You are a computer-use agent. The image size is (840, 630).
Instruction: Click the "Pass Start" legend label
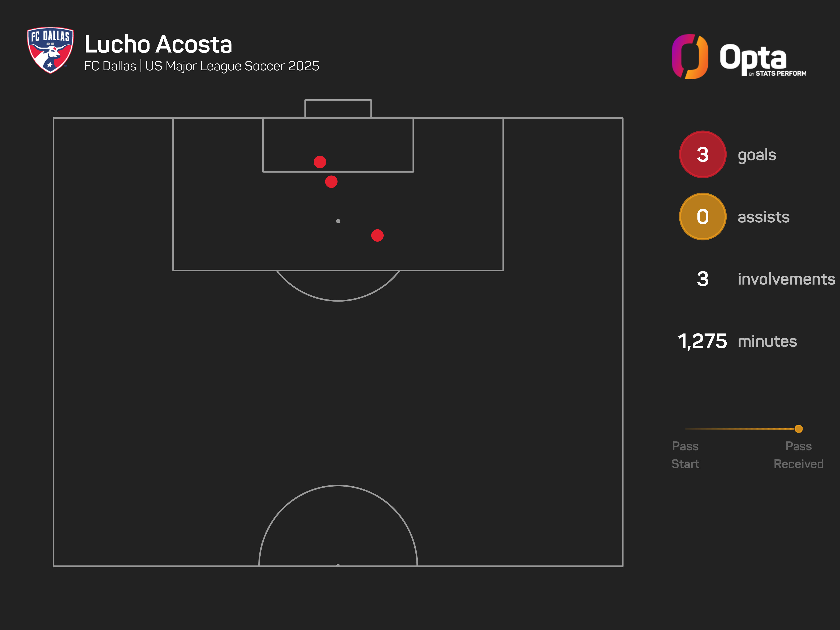(685, 455)
